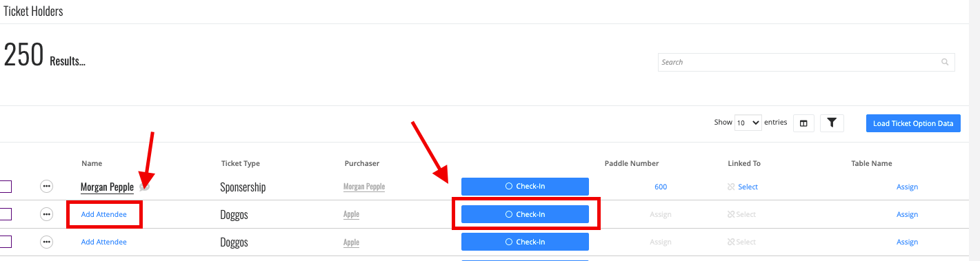Click Add Attendee in the first Doggos row
The width and height of the screenshot is (980, 261).
[104, 214]
